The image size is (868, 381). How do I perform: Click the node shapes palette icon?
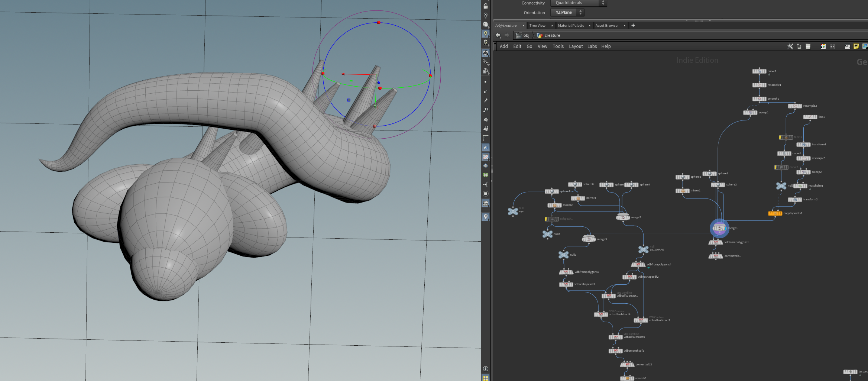click(x=832, y=46)
